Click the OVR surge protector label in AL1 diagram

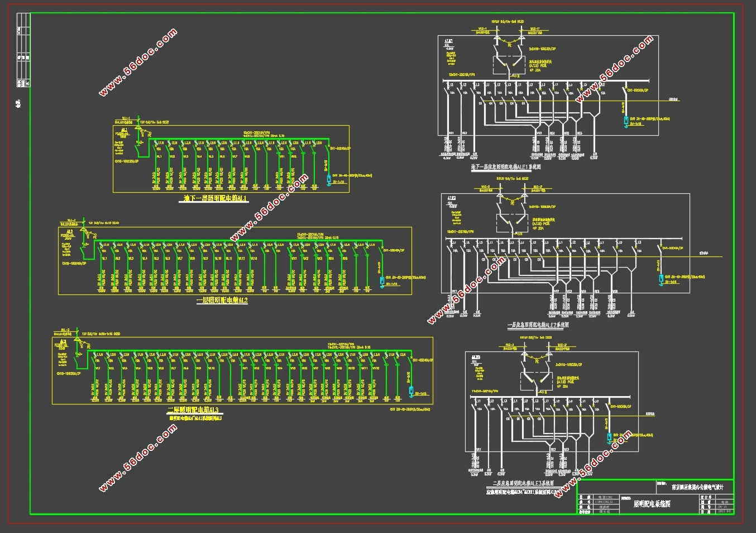coord(352,175)
